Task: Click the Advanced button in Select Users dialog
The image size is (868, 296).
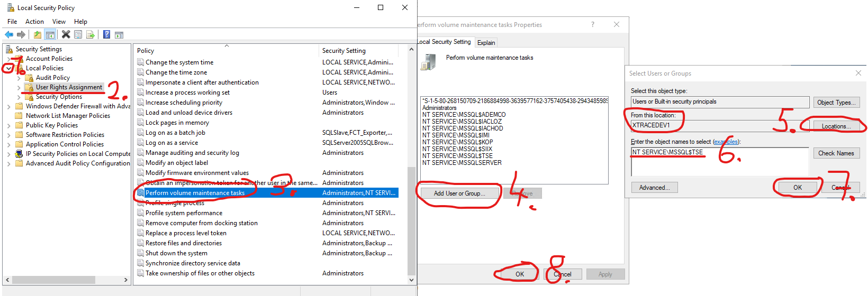Action: pyautogui.click(x=654, y=188)
